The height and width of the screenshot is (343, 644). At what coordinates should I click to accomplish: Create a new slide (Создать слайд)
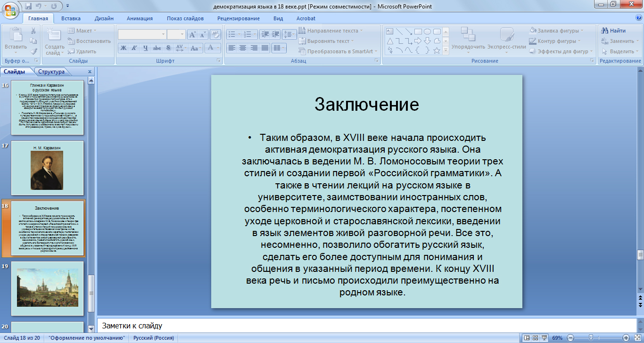[55, 41]
